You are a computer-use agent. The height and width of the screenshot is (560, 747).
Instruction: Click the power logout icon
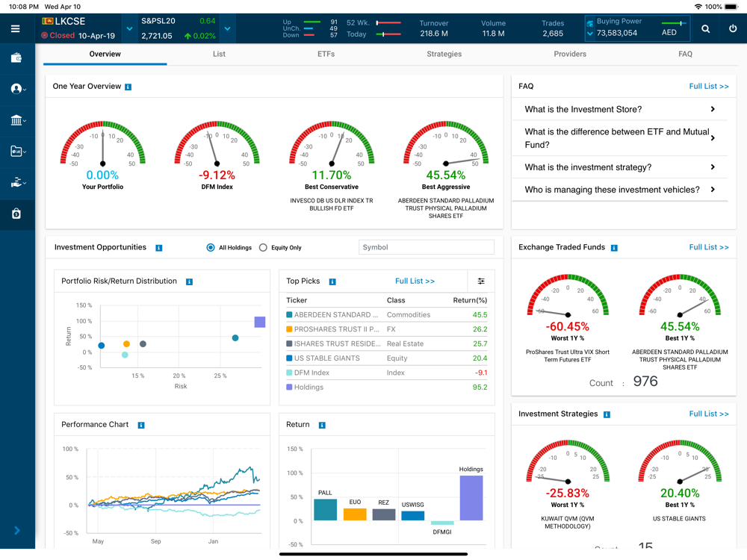pyautogui.click(x=733, y=28)
